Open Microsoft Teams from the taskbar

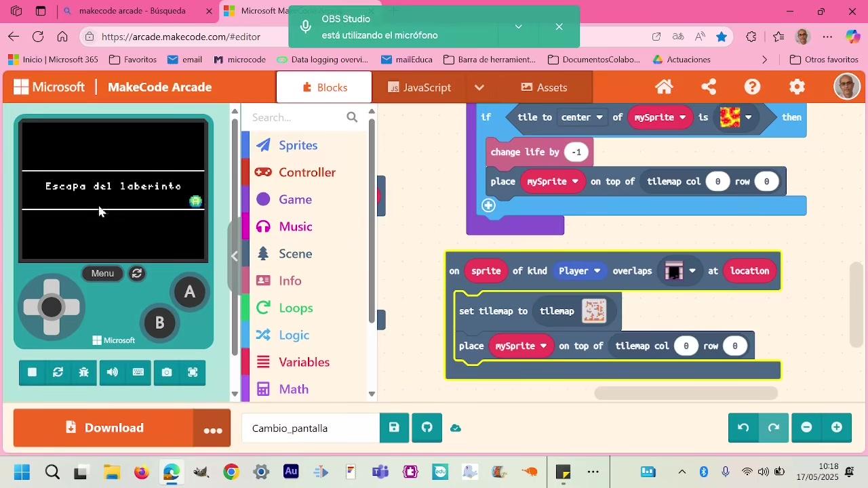pos(380,472)
